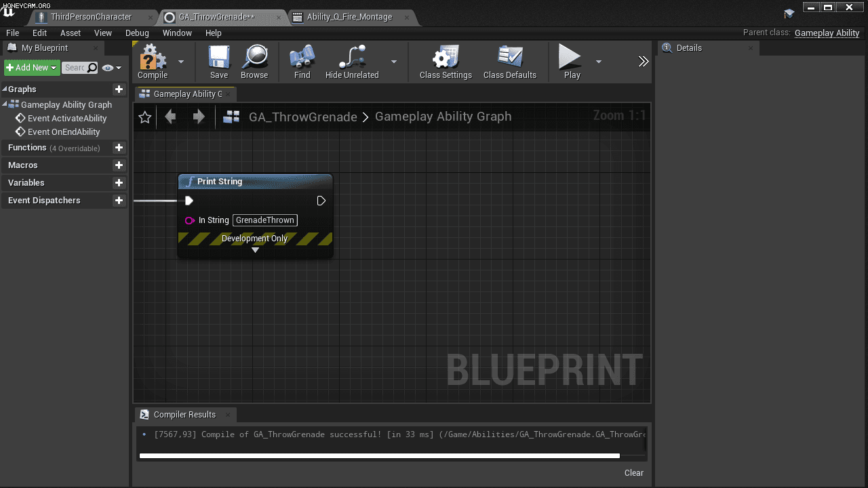The width and height of the screenshot is (868, 488).
Task: Expand the toolbar overflow chevrons
Action: click(x=644, y=62)
